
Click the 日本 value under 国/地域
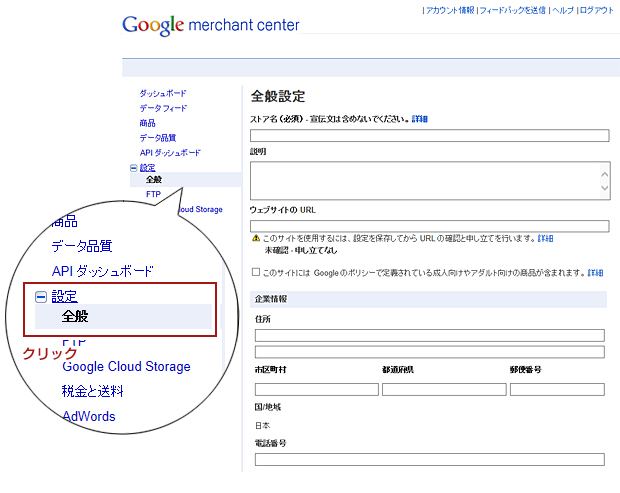click(263, 425)
